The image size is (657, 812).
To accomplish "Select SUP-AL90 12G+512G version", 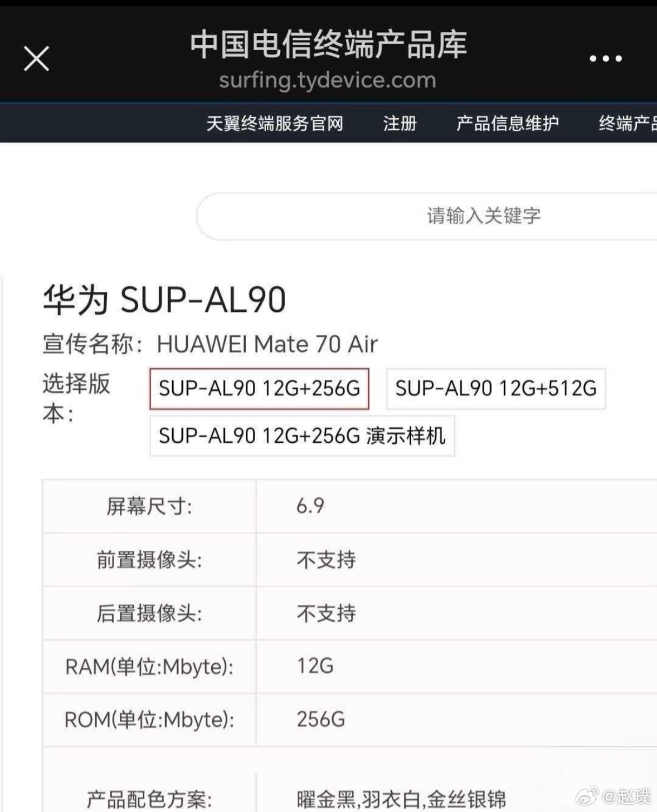I will [x=495, y=389].
